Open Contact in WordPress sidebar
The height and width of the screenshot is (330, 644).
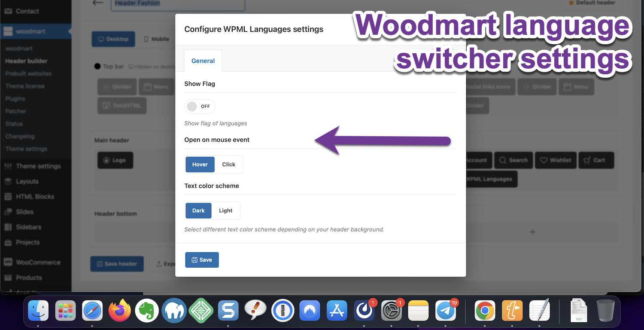27,11
